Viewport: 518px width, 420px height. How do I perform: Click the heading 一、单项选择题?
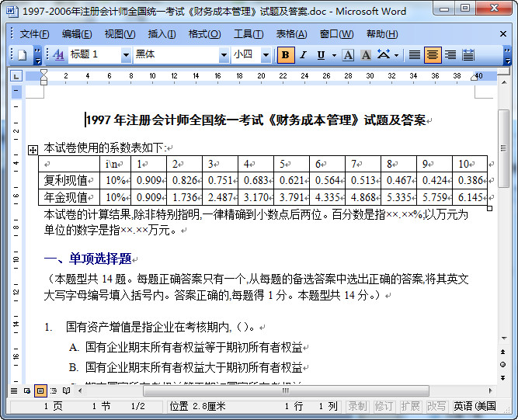tap(88, 259)
